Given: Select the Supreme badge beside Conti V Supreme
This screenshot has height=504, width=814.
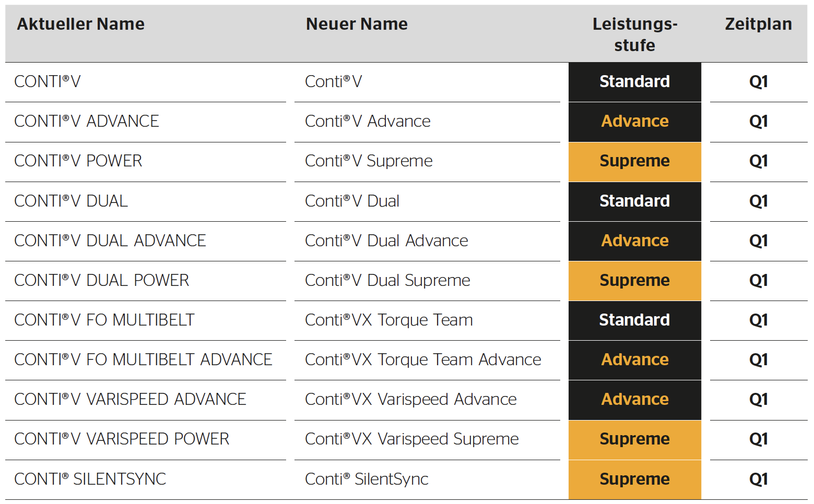Looking at the screenshot, I should point(635,161).
